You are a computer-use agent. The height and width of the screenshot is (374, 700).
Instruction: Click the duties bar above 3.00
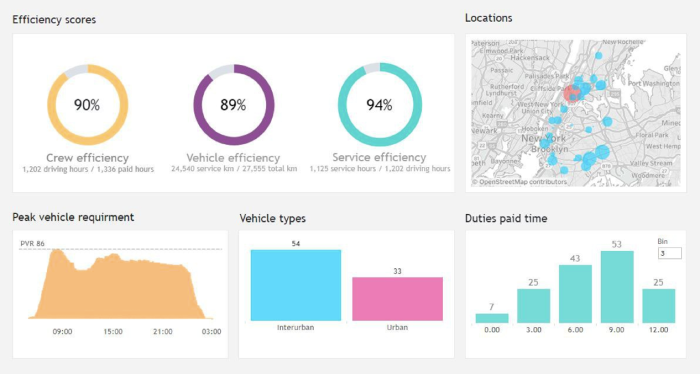coord(533,306)
